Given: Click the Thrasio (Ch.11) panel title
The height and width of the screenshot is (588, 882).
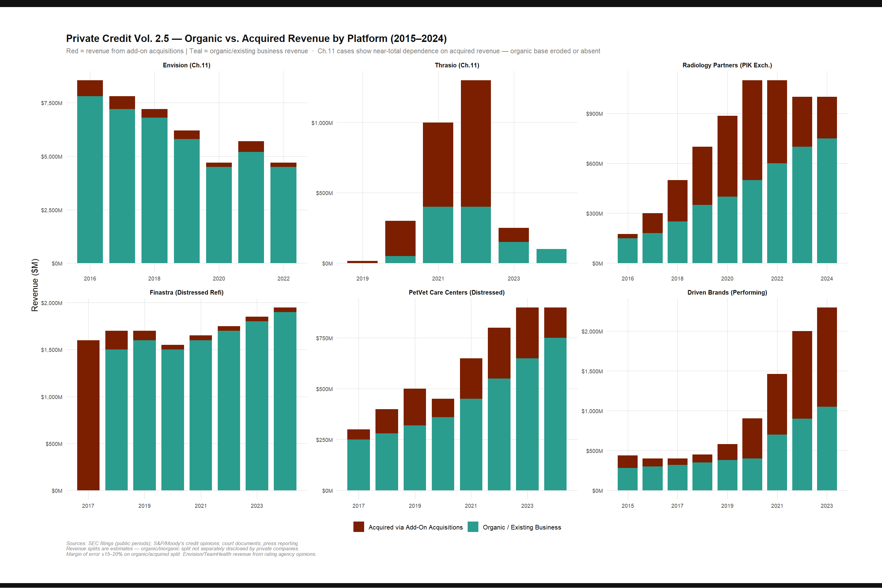Looking at the screenshot, I should [457, 65].
